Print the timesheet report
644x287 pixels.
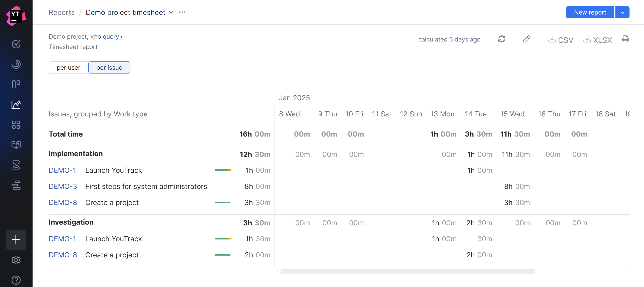tap(625, 39)
